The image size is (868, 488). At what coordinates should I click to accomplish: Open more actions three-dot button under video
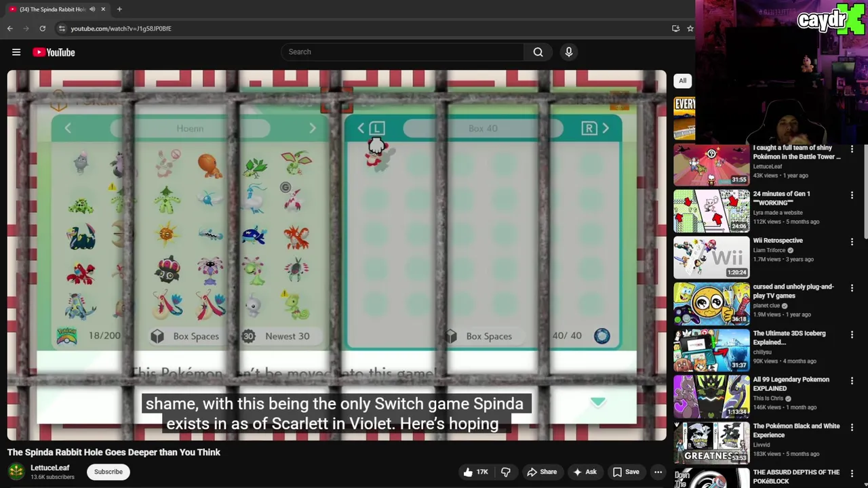(x=658, y=472)
